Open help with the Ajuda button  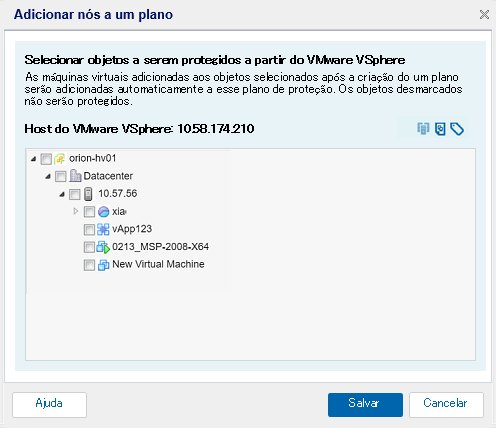[49, 405]
